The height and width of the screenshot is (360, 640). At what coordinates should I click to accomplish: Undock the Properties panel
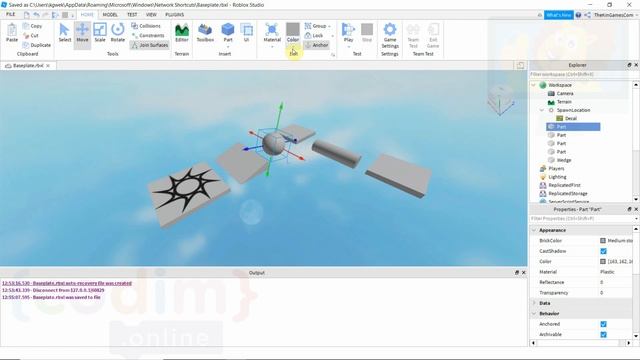629,209
